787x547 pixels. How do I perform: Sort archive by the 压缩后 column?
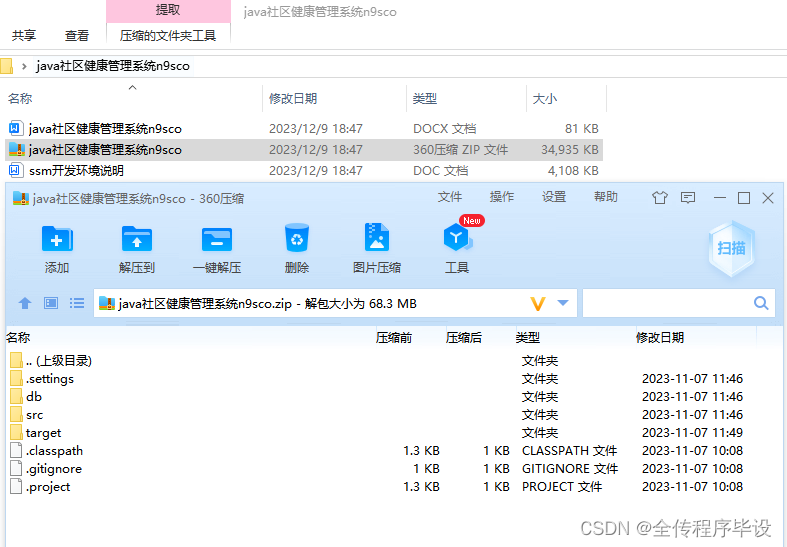click(x=463, y=338)
